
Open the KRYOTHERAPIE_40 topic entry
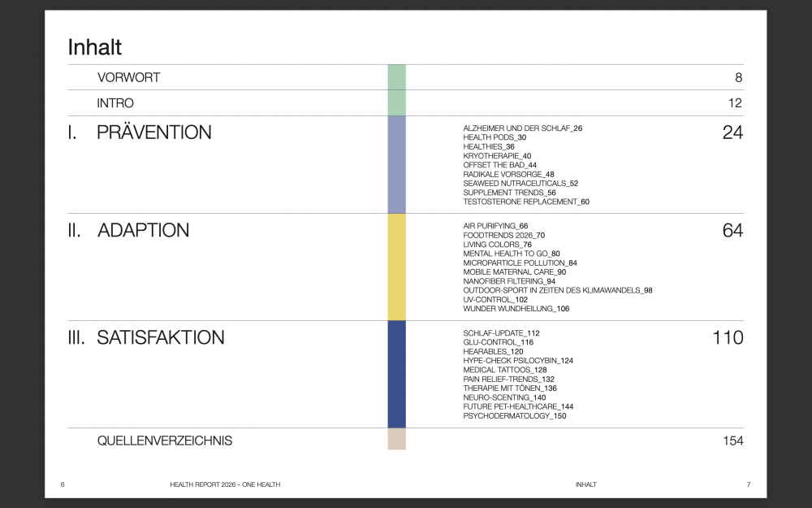click(x=497, y=156)
